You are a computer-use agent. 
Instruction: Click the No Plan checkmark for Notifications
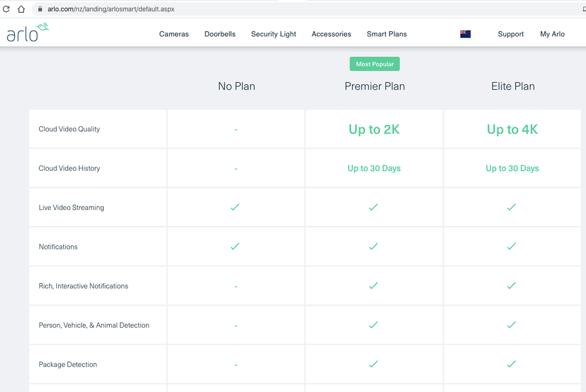click(x=235, y=246)
